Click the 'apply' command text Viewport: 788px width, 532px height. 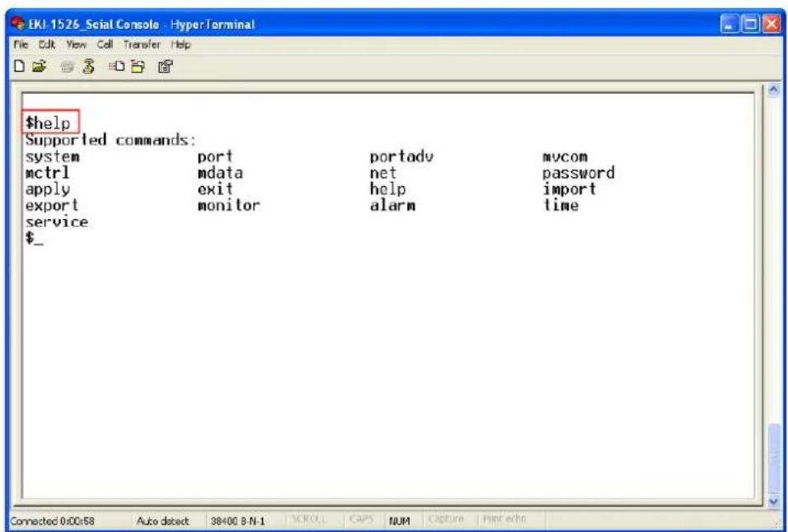[x=48, y=189]
